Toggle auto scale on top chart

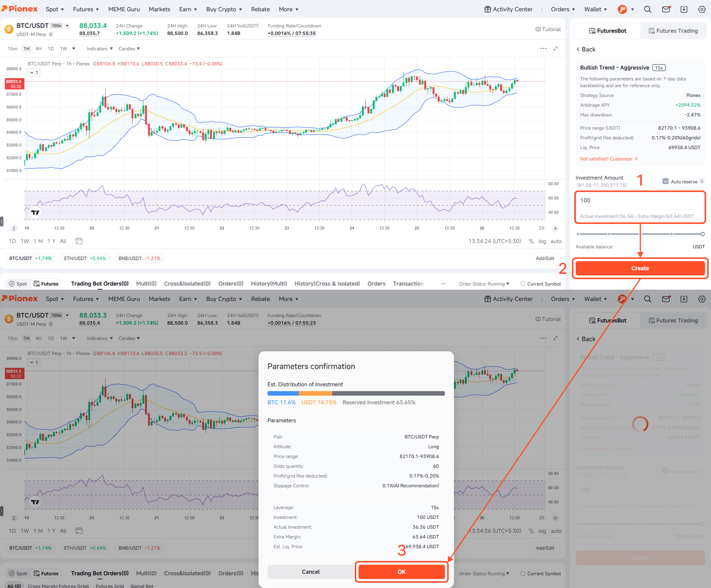tap(556, 241)
